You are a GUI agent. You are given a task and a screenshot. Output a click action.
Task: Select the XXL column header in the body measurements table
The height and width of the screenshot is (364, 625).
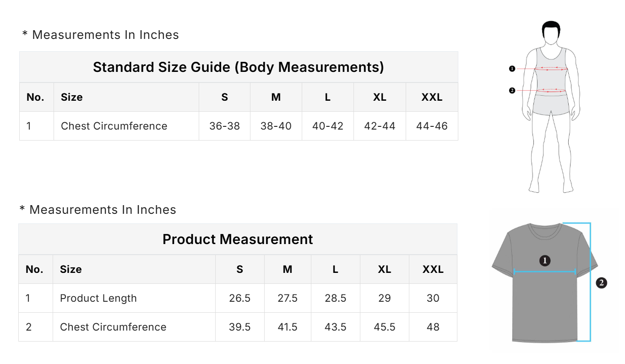[x=432, y=97]
